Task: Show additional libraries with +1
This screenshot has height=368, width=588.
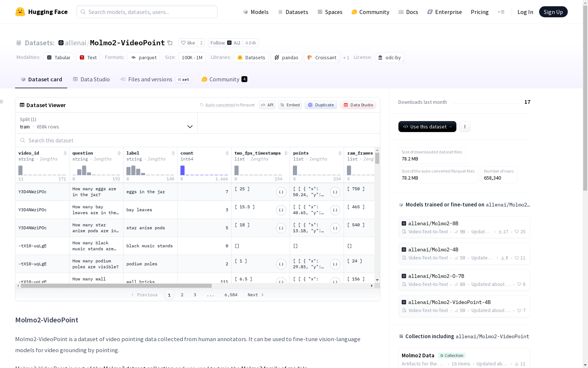Action: pos(346,58)
